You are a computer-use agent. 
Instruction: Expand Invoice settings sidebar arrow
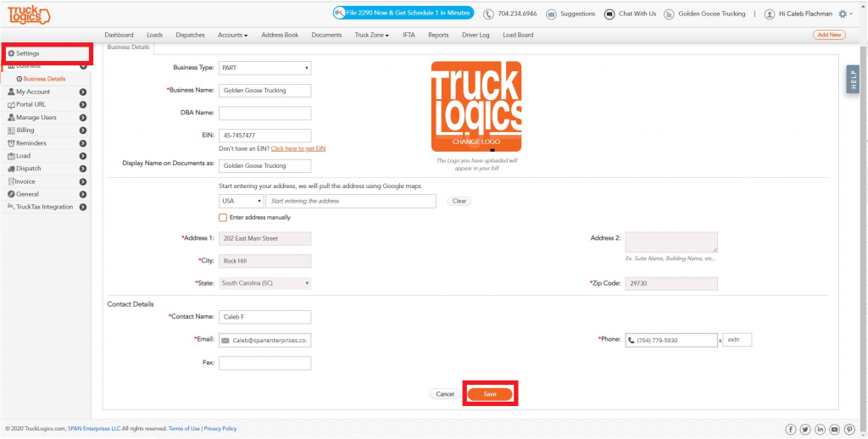pos(83,181)
